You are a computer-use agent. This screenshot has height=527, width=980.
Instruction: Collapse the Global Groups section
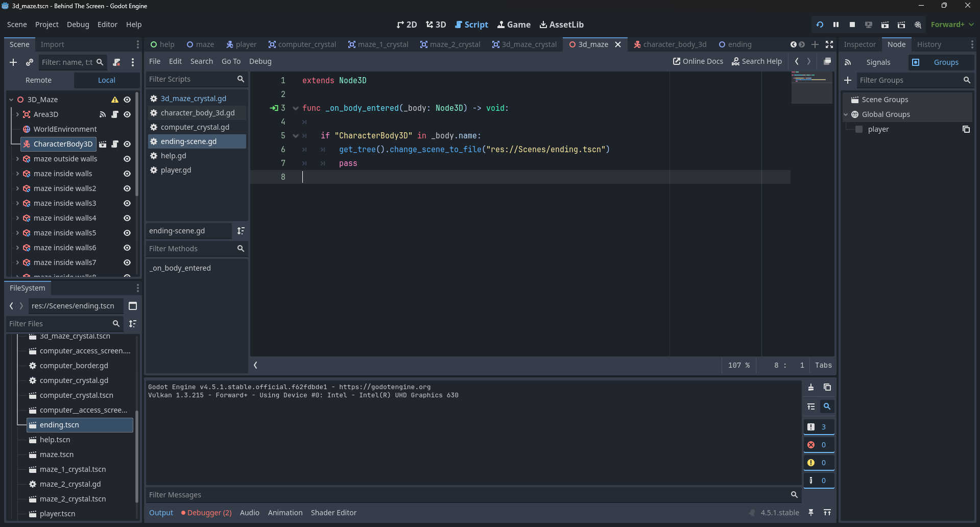pyautogui.click(x=846, y=114)
